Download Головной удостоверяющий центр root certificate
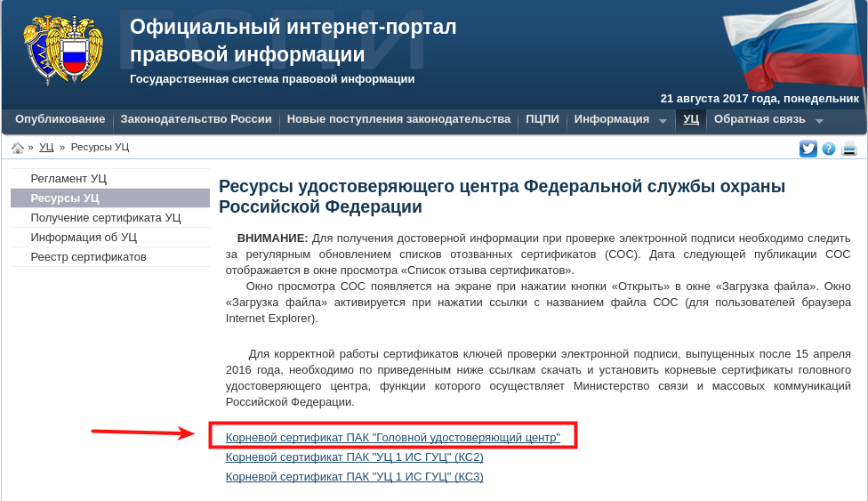The image size is (868, 501). click(392, 438)
